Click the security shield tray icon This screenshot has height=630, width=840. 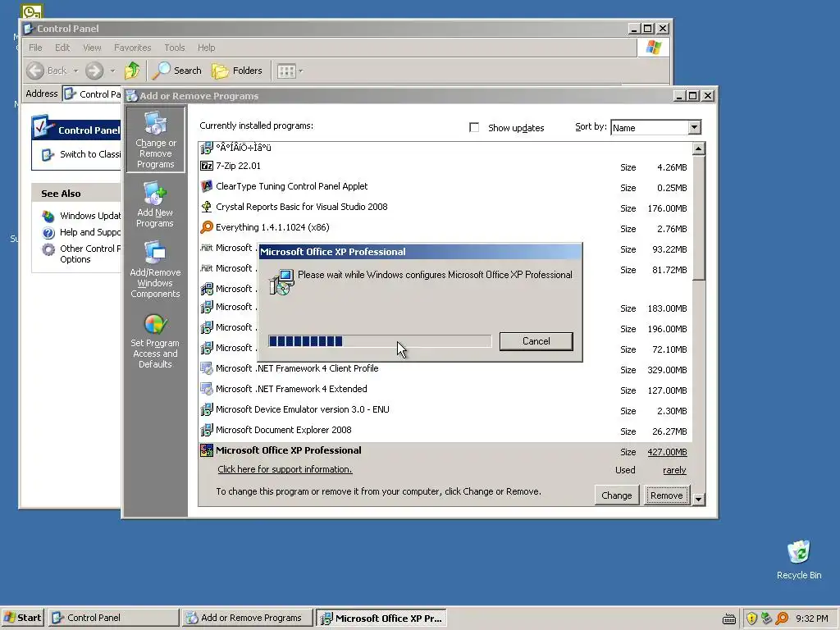(x=751, y=619)
